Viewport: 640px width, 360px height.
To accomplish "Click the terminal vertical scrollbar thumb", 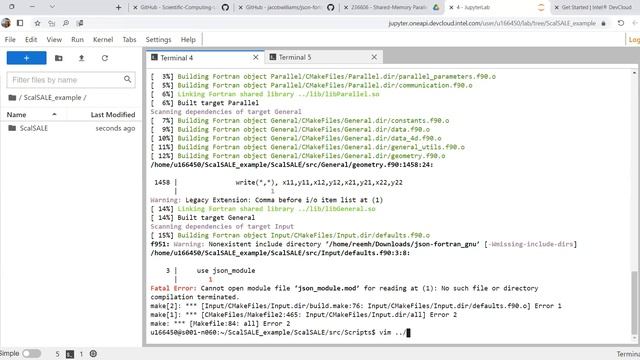I will (634, 302).
